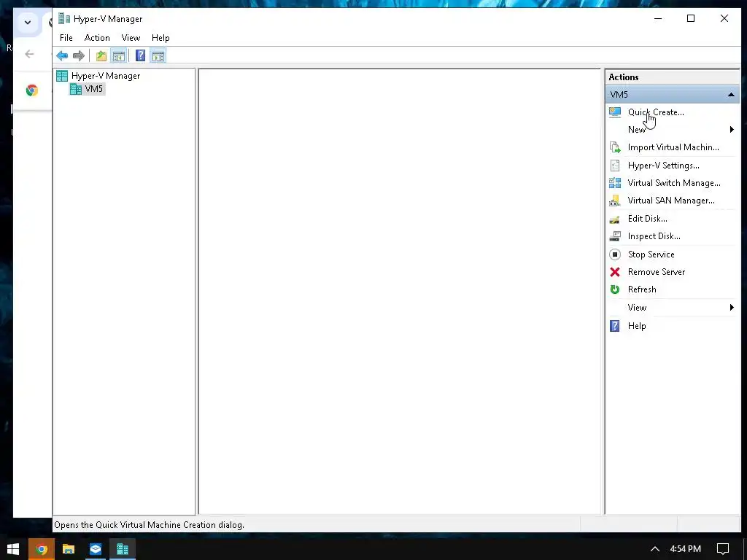Open the Help menu in menu bar
The width and height of the screenshot is (747, 560).
click(160, 38)
